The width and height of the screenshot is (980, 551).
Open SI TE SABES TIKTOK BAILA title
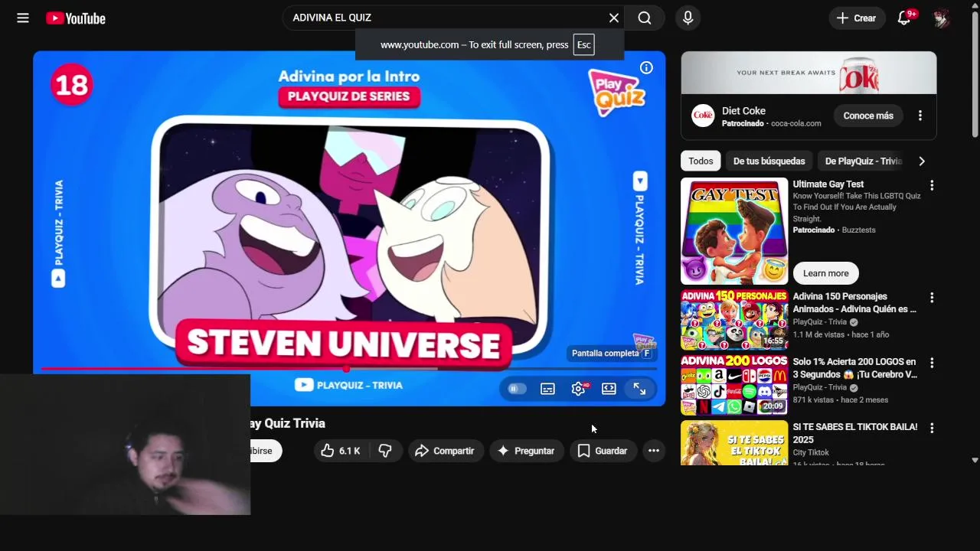tap(855, 433)
